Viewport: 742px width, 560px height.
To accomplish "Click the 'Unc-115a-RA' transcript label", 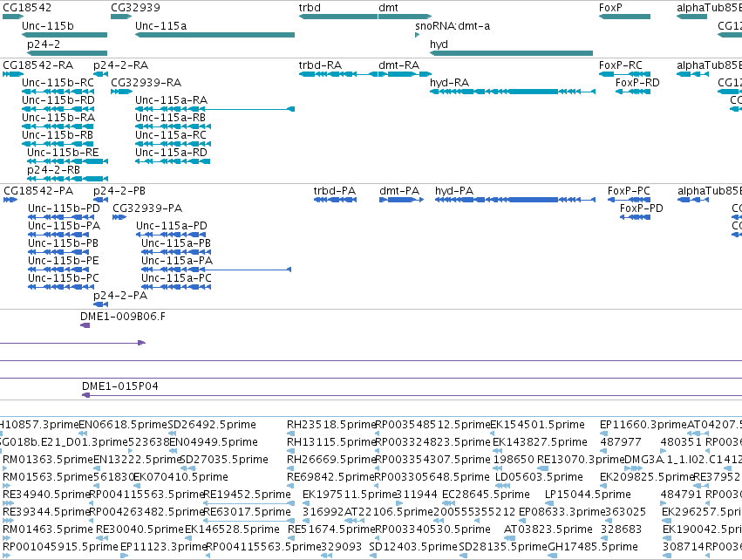I will [171, 100].
